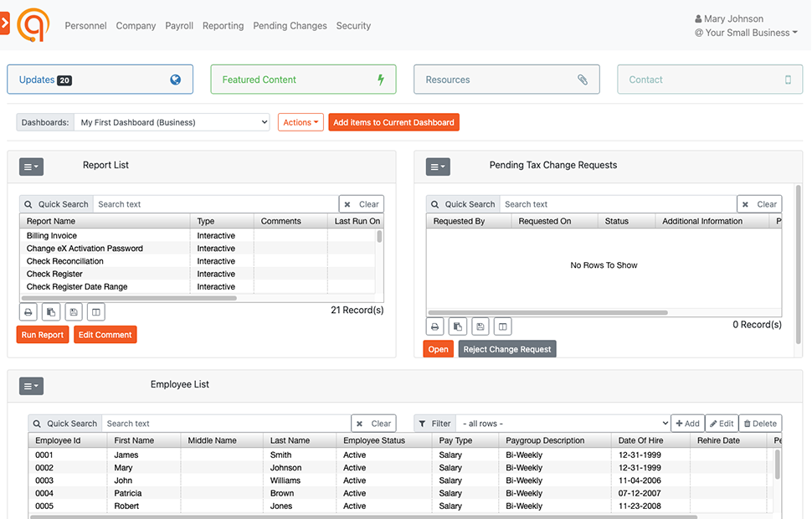The image size is (812, 519).
Task: Click the lightning icon on Featured Content tile
Action: [381, 79]
